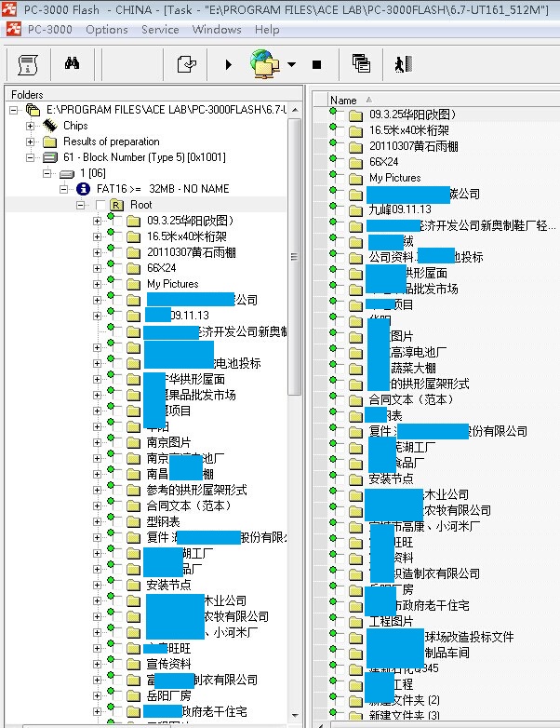This screenshot has width=560, height=728.
Task: Click the script log toolbar icon
Action: pyautogui.click(x=27, y=64)
